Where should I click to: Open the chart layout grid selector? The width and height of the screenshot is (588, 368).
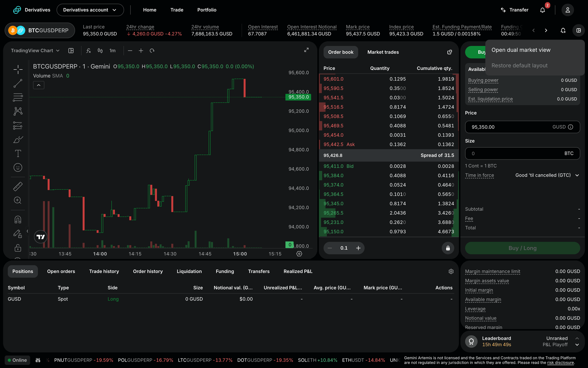[71, 51]
